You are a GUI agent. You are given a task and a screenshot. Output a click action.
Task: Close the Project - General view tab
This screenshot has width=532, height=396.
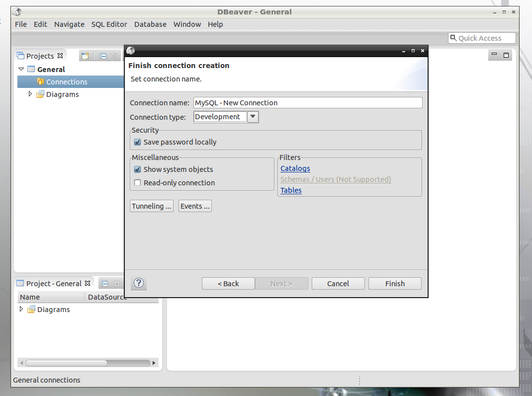[x=88, y=283]
